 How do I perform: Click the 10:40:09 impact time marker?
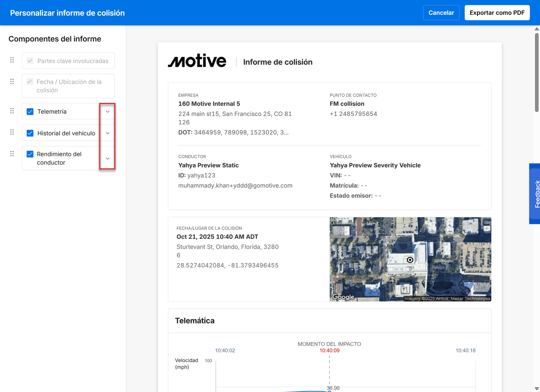329,350
